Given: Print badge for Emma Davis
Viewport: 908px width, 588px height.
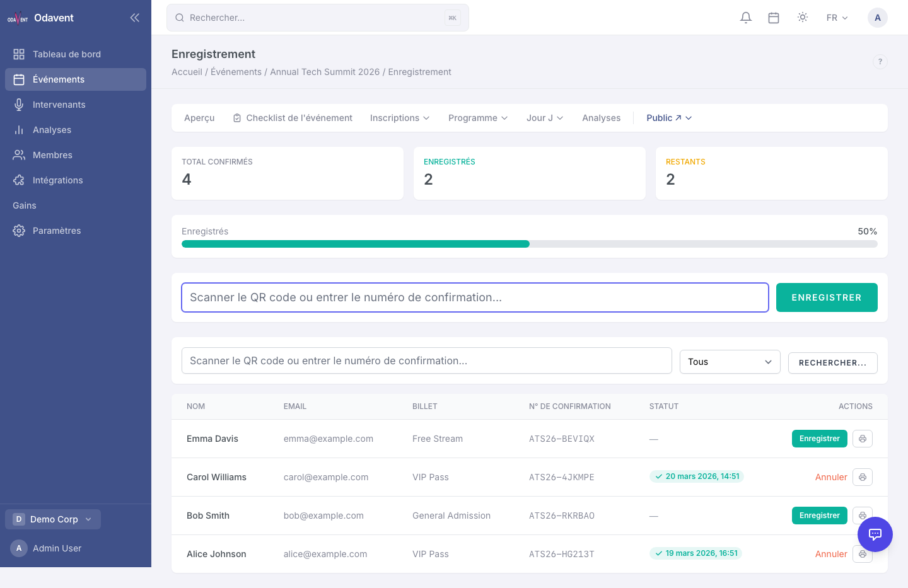Looking at the screenshot, I should point(863,439).
